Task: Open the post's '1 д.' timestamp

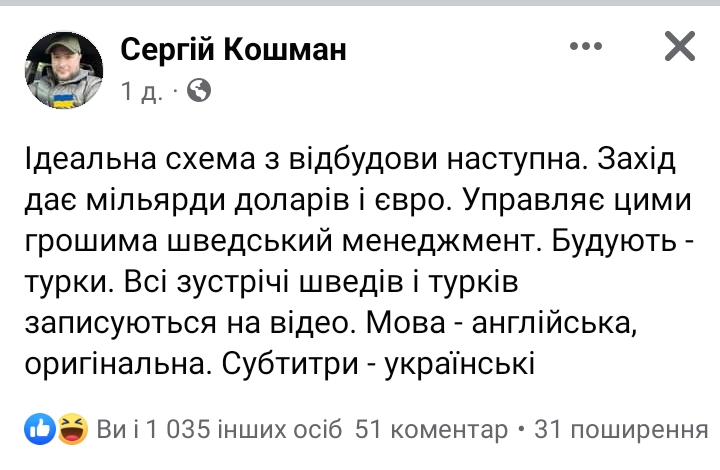Action: [142, 92]
